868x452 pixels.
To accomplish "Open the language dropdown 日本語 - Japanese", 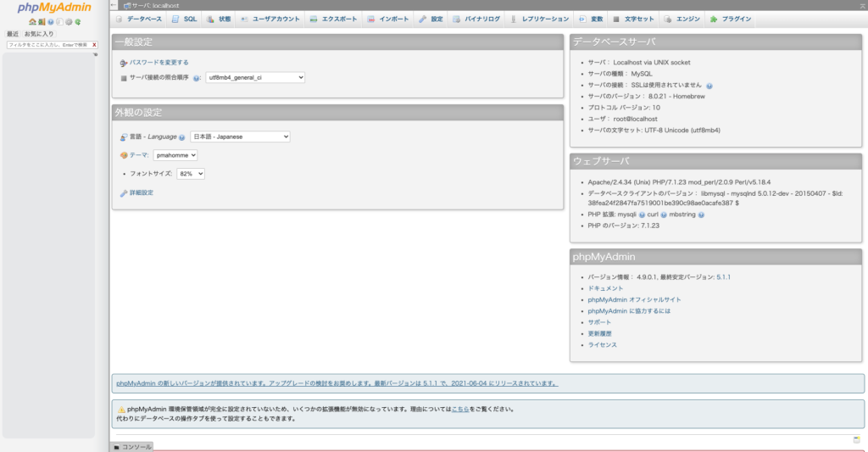I will click(x=240, y=137).
